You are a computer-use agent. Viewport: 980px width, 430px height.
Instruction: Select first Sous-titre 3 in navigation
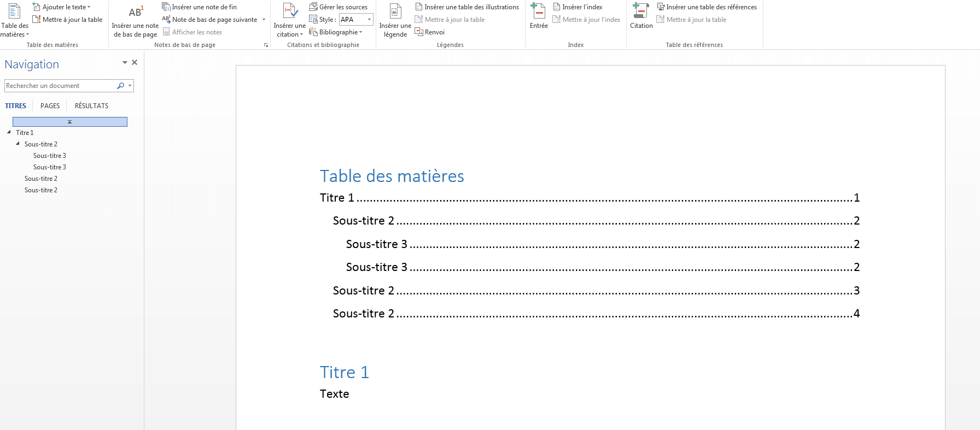tap(49, 156)
